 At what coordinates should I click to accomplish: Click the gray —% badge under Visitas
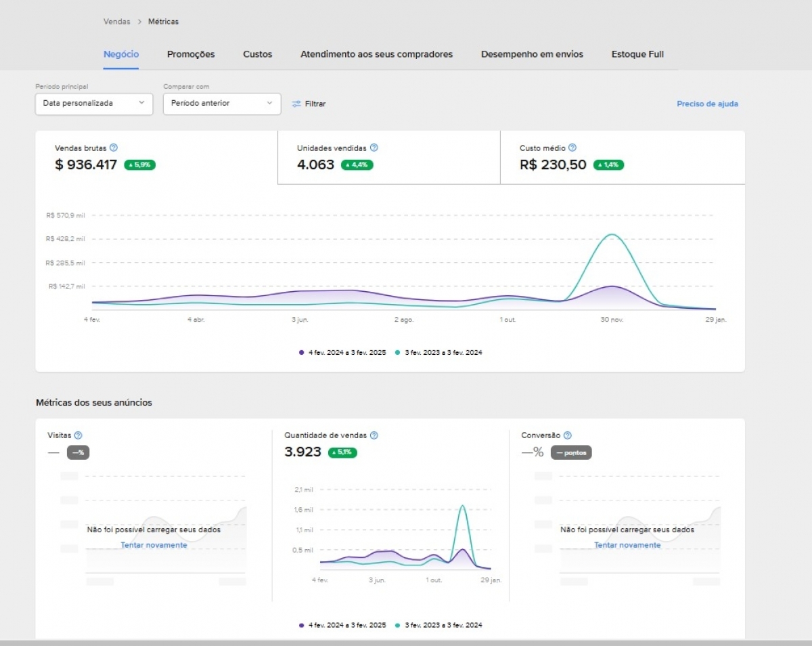click(78, 452)
